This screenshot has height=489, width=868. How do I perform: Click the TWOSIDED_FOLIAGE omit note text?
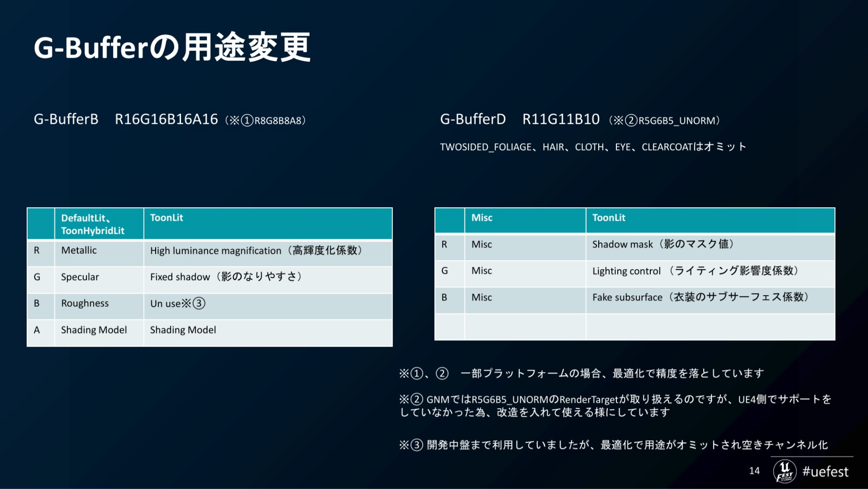[593, 147]
